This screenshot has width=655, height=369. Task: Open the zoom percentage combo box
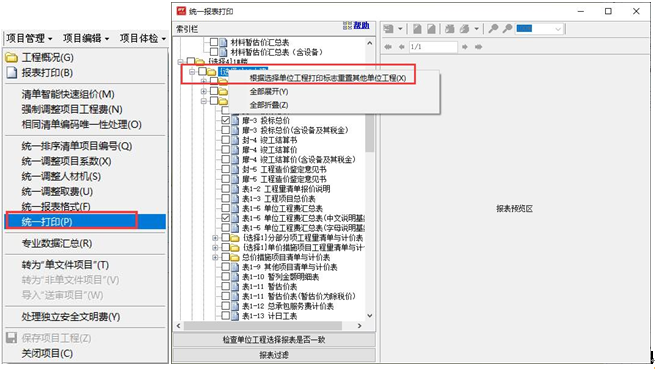539,28
